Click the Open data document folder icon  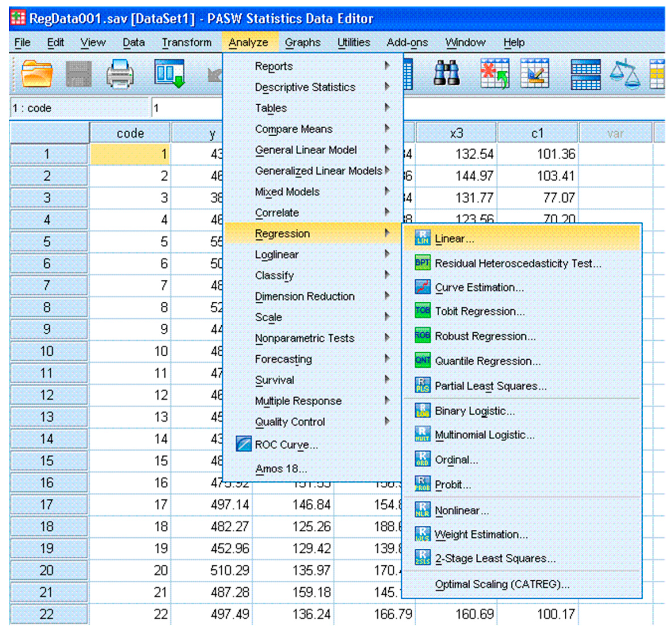pyautogui.click(x=36, y=73)
